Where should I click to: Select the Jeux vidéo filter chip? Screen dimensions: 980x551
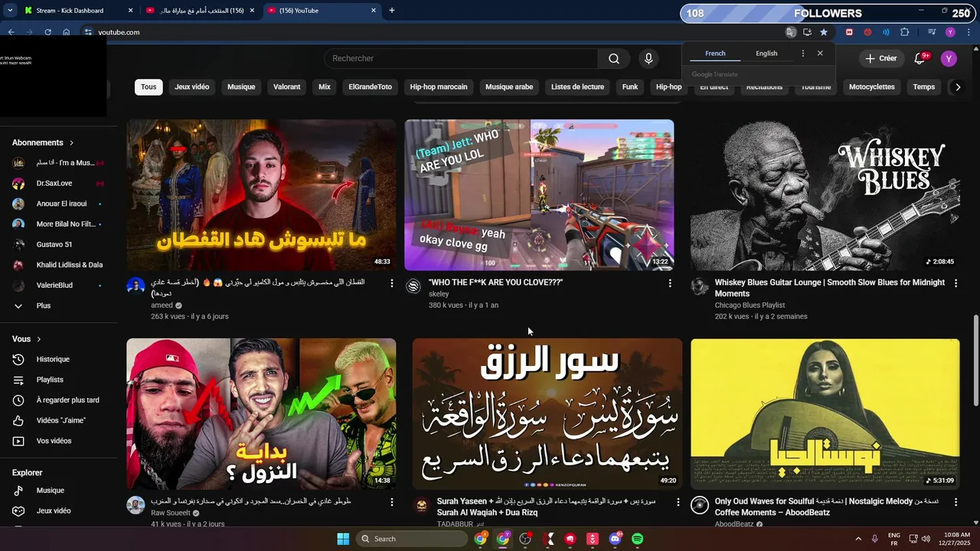tap(191, 87)
